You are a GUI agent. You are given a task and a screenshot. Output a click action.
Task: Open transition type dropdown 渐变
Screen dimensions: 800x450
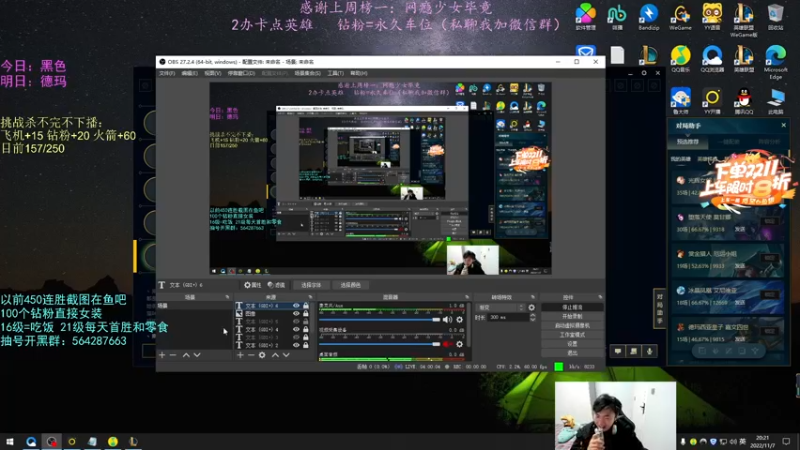pyautogui.click(x=500, y=308)
